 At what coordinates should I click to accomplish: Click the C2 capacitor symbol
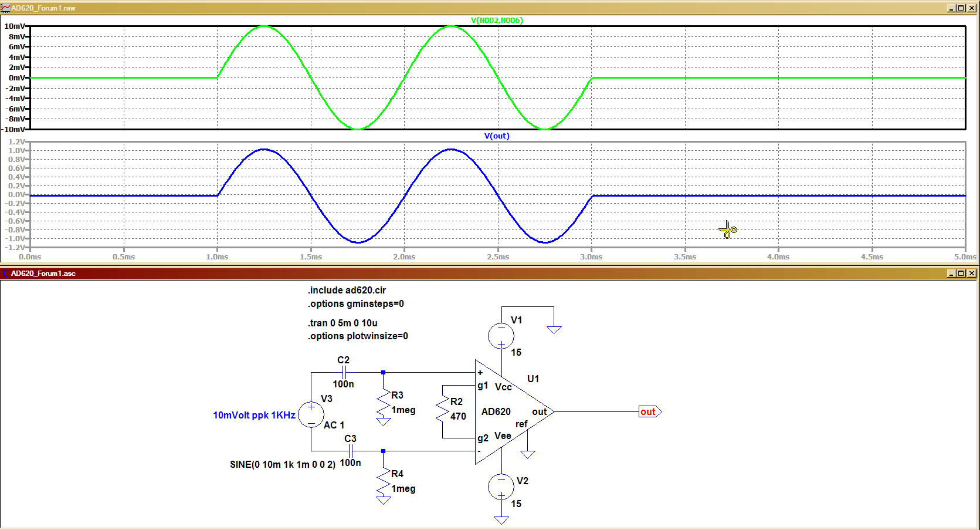click(x=344, y=372)
